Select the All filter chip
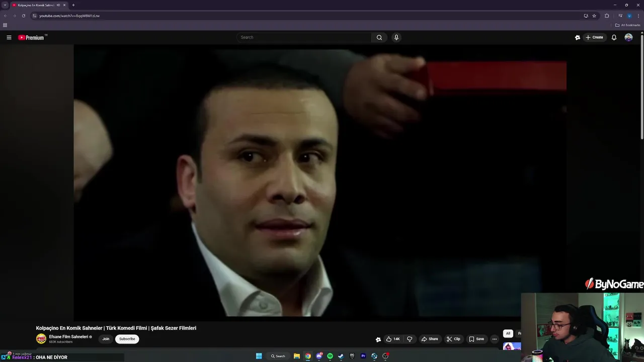Screen dimensions: 644x362 pos(508,333)
